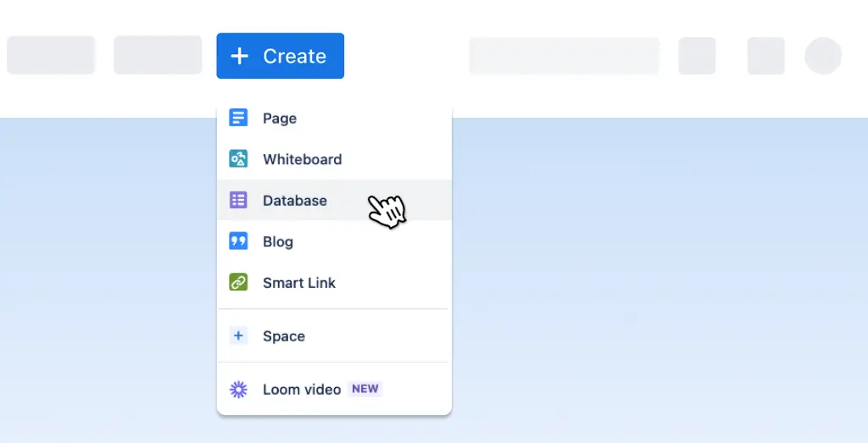Click the Blog quotation marks icon
Viewport: 868px width, 443px height.
[x=238, y=241]
